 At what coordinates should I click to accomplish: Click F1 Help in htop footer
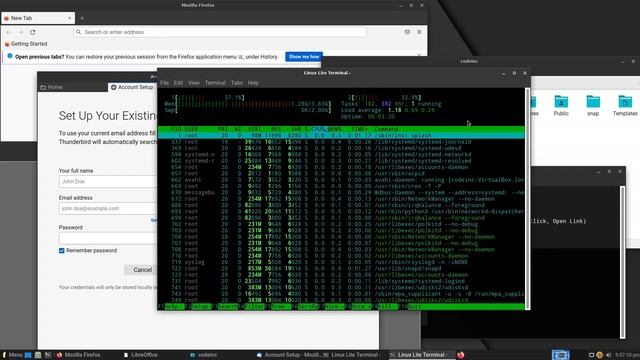tap(171, 307)
